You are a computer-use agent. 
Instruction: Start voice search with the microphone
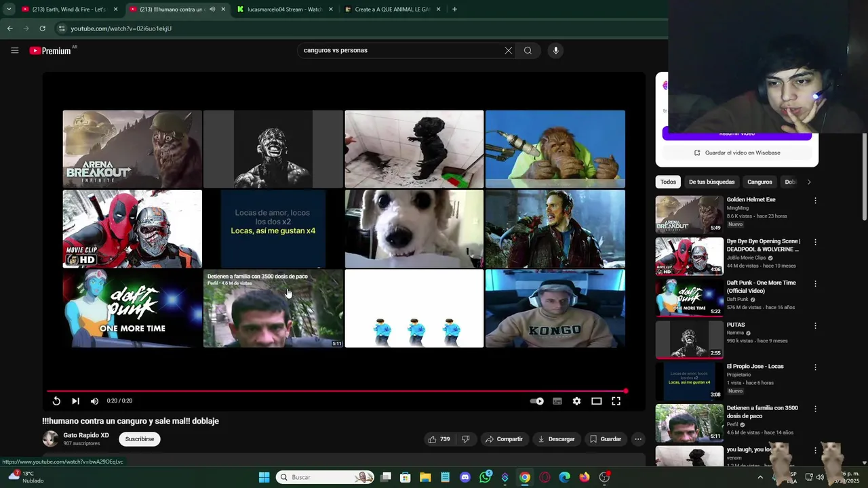tap(555, 50)
